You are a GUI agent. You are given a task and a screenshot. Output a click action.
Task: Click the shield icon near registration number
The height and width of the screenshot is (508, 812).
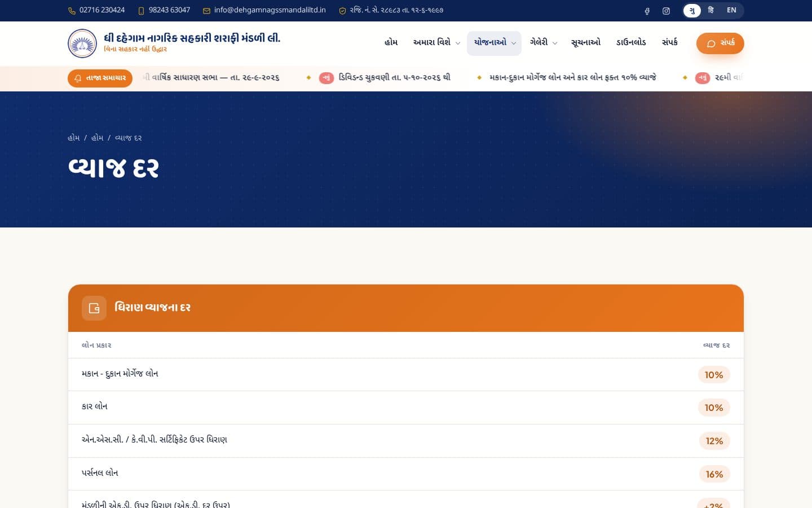pos(342,11)
